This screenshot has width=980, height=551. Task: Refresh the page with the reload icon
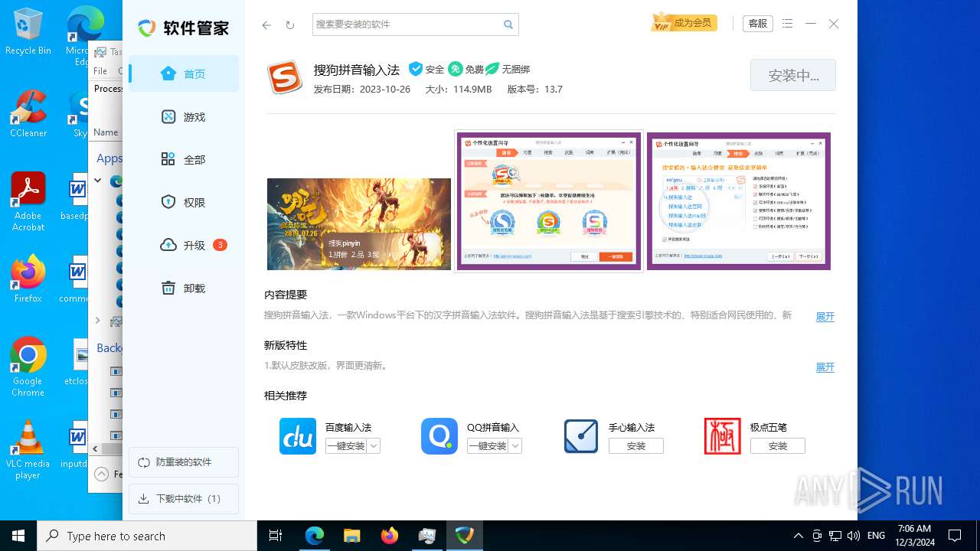(x=290, y=24)
